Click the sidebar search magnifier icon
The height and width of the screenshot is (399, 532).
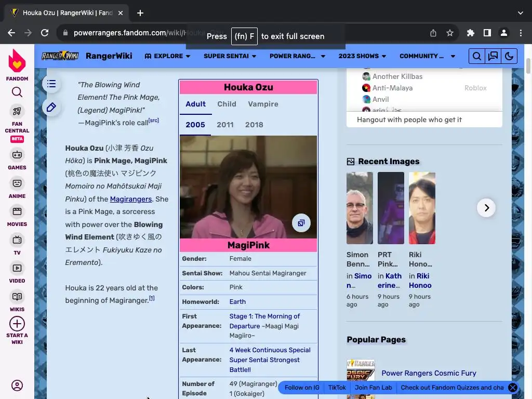pos(17,92)
